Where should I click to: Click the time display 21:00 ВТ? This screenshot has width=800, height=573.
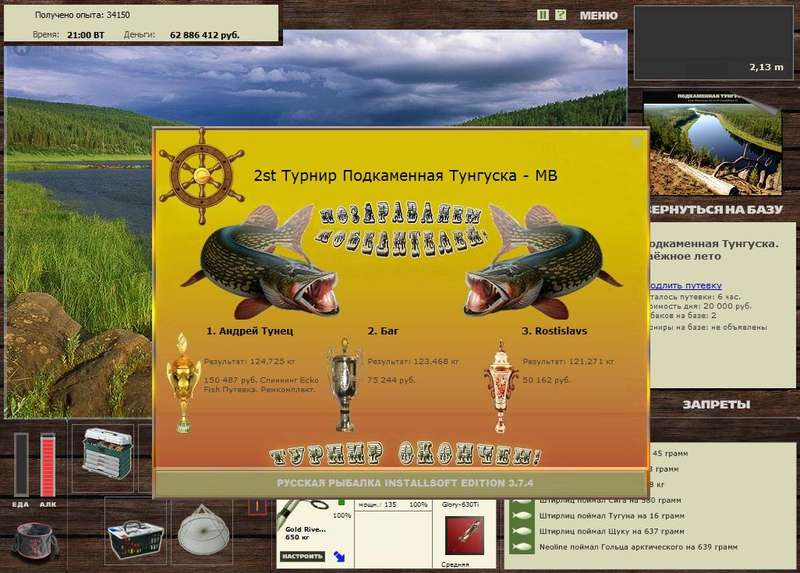point(85,35)
